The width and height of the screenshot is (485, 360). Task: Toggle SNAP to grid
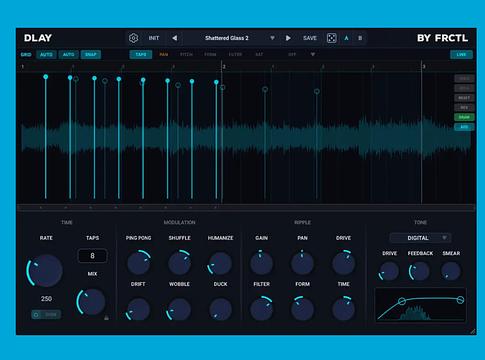(x=91, y=54)
